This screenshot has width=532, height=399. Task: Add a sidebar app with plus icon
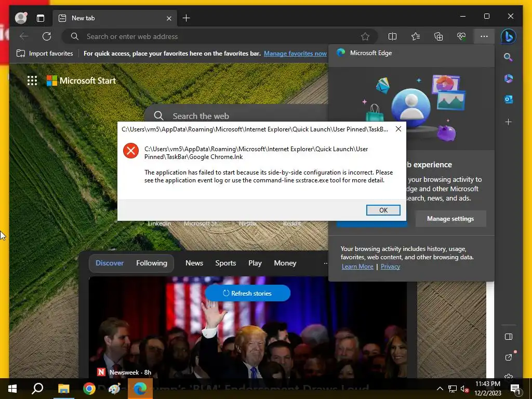click(x=508, y=122)
